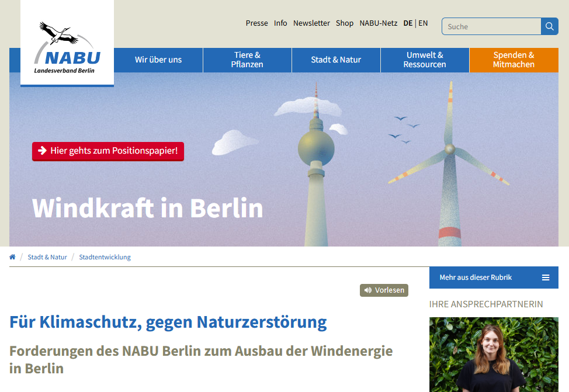This screenshot has height=392, width=569.
Task: Switch language to DE
Action: click(408, 23)
